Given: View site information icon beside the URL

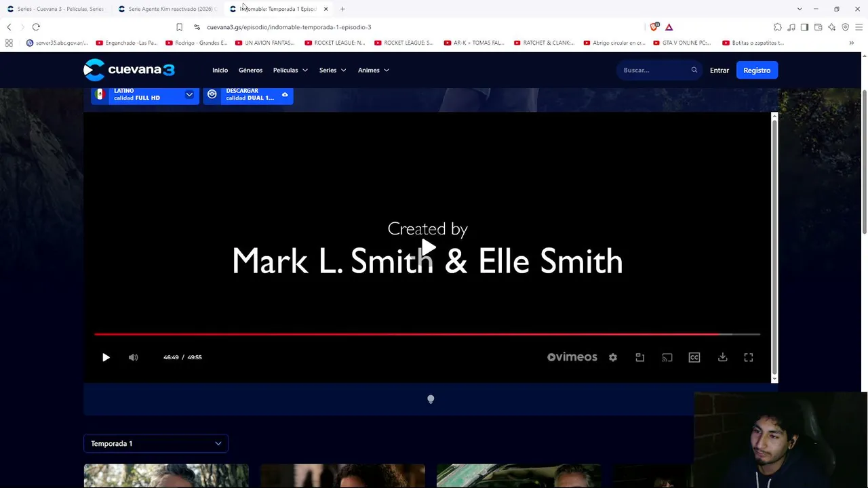Looking at the screenshot, I should coord(197,27).
